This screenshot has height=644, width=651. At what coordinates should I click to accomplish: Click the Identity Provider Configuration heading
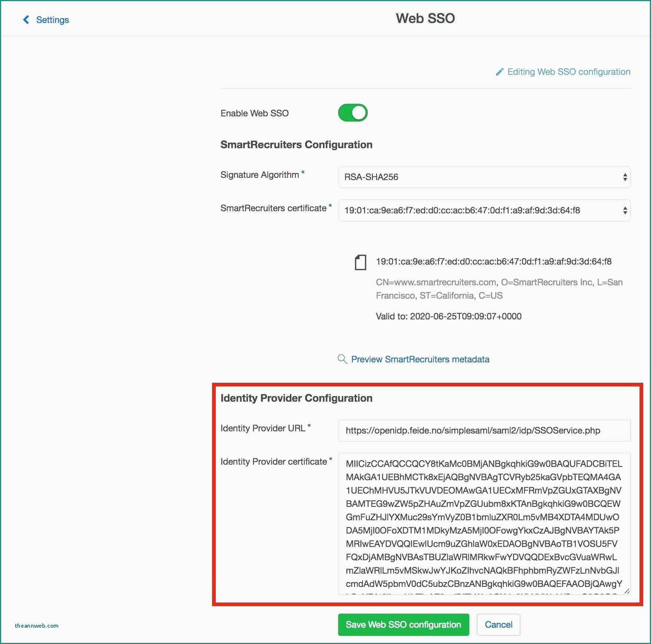296,398
